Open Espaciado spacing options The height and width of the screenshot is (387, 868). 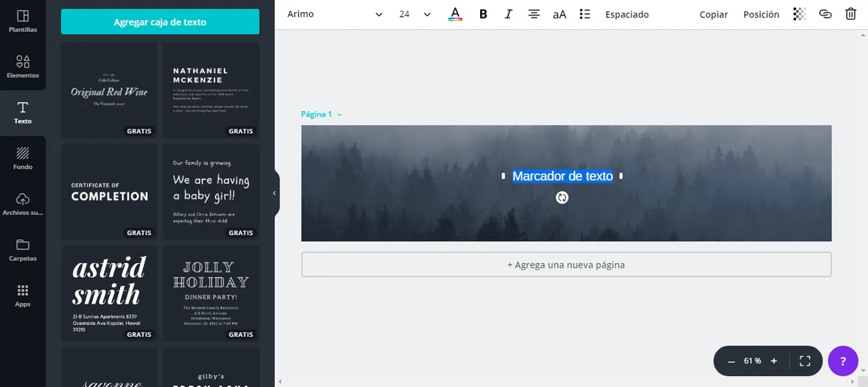pos(627,14)
